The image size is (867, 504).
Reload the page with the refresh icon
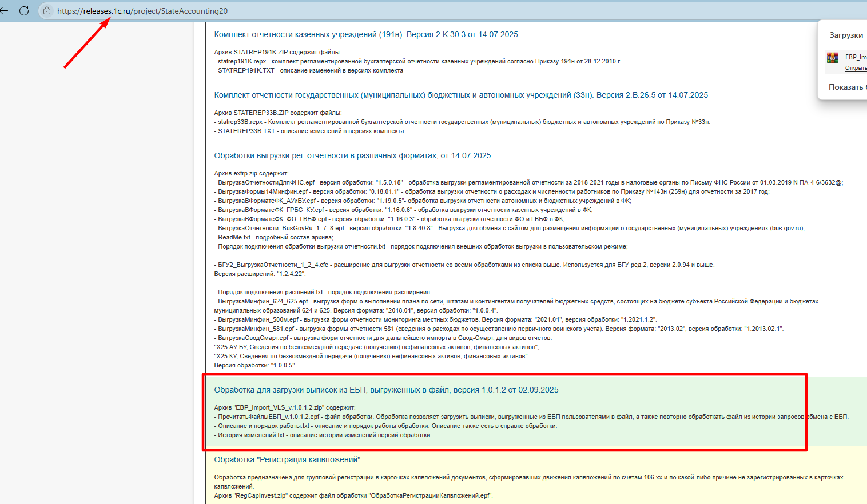24,11
